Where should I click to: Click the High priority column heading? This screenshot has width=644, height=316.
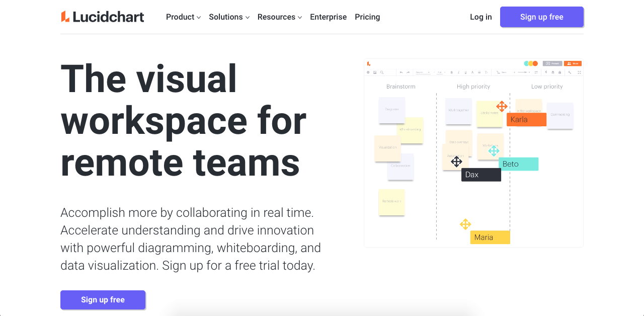473,87
